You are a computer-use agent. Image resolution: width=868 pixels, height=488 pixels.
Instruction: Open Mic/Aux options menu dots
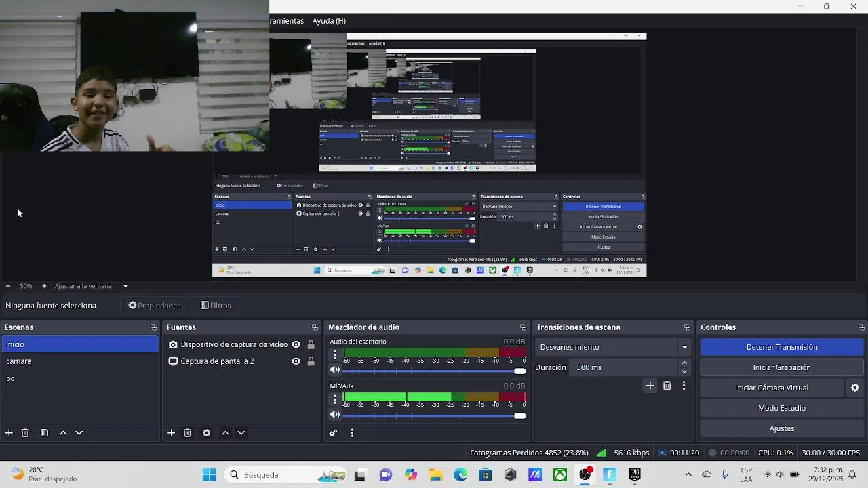[334, 399]
